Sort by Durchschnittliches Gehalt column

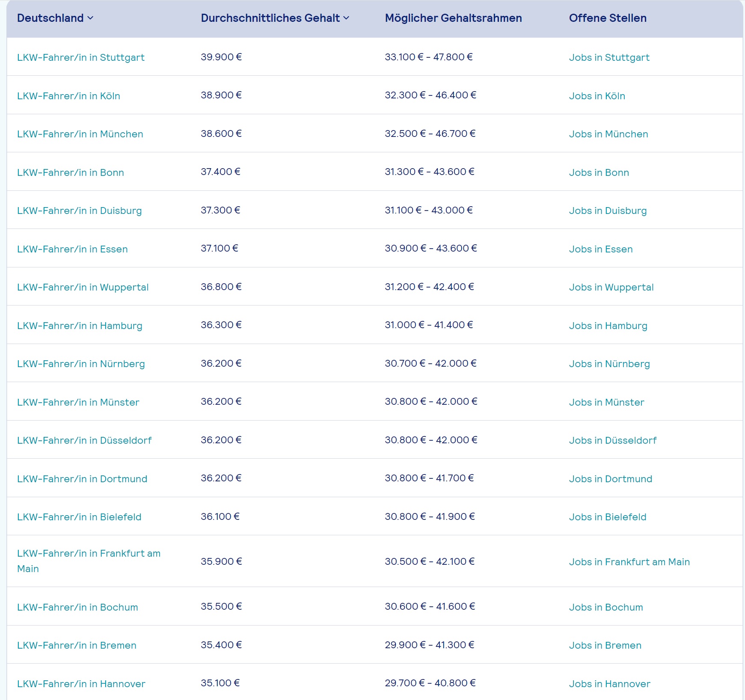pos(275,18)
